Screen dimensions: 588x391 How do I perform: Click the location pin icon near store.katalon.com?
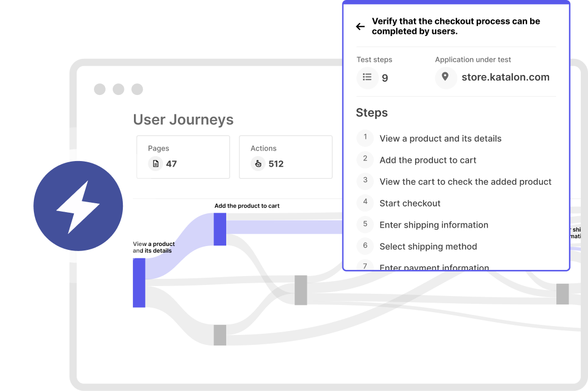pos(445,77)
